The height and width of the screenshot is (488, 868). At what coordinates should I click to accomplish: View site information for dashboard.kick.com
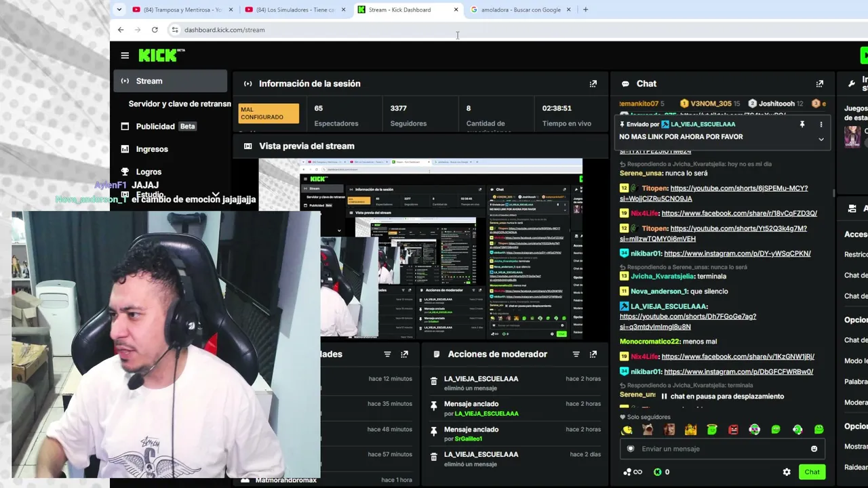tap(174, 30)
